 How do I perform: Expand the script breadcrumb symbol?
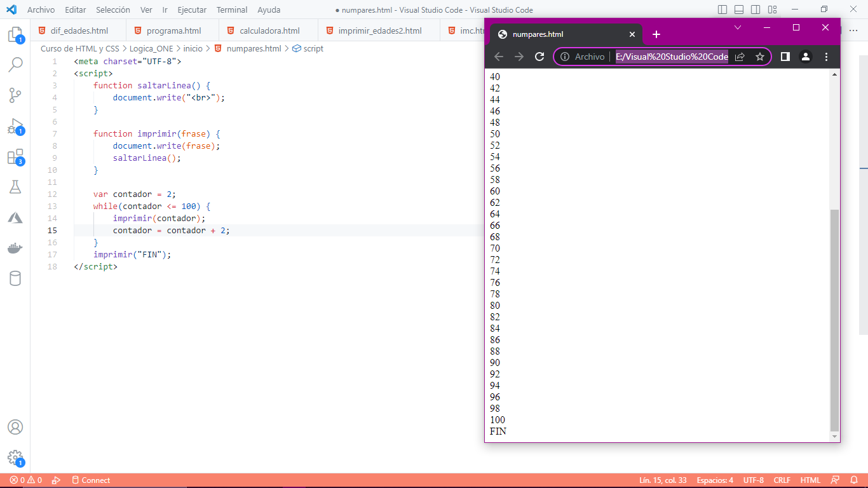pyautogui.click(x=308, y=48)
